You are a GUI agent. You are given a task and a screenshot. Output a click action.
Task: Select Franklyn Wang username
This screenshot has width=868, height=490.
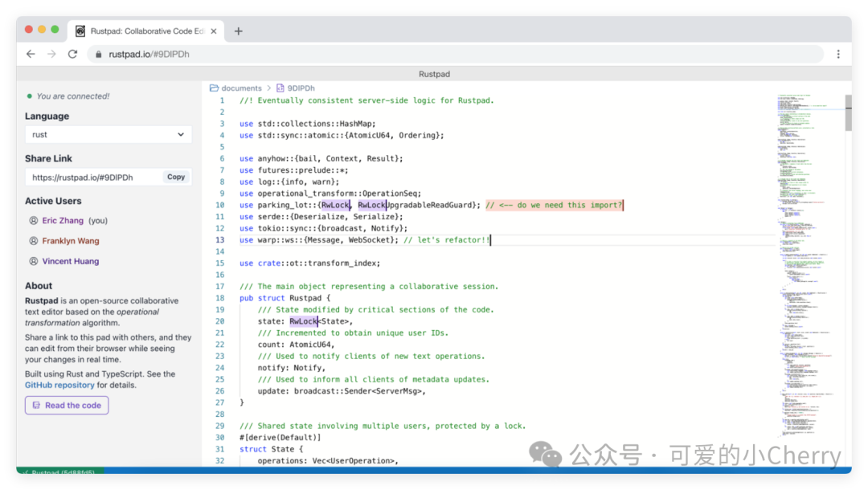71,241
